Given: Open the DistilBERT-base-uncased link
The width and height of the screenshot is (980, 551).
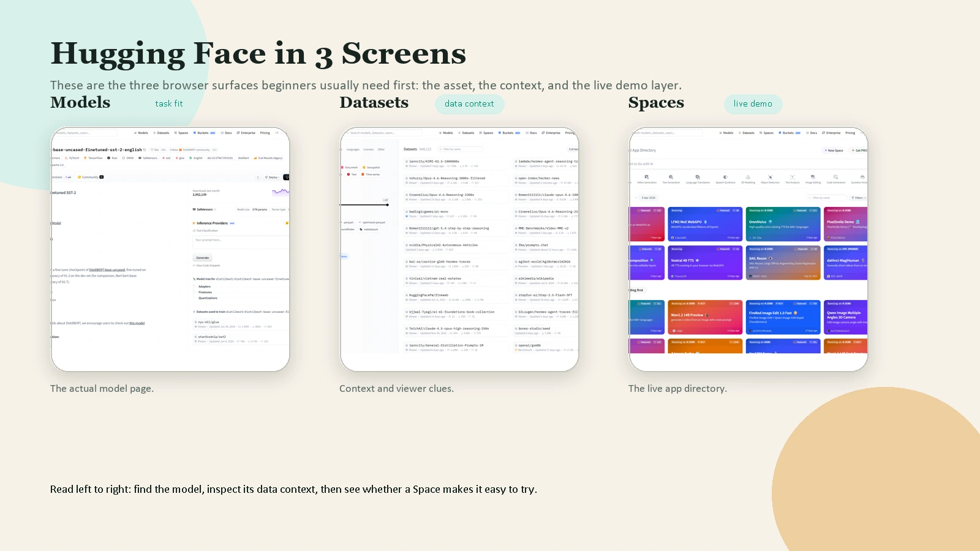Looking at the screenshot, I should (107, 270).
